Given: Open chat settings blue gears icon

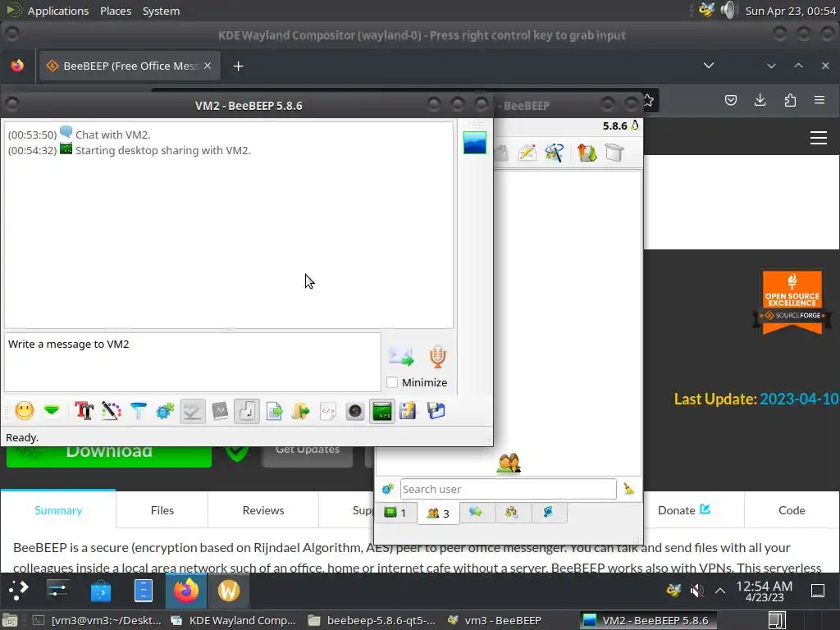Looking at the screenshot, I should 165,411.
